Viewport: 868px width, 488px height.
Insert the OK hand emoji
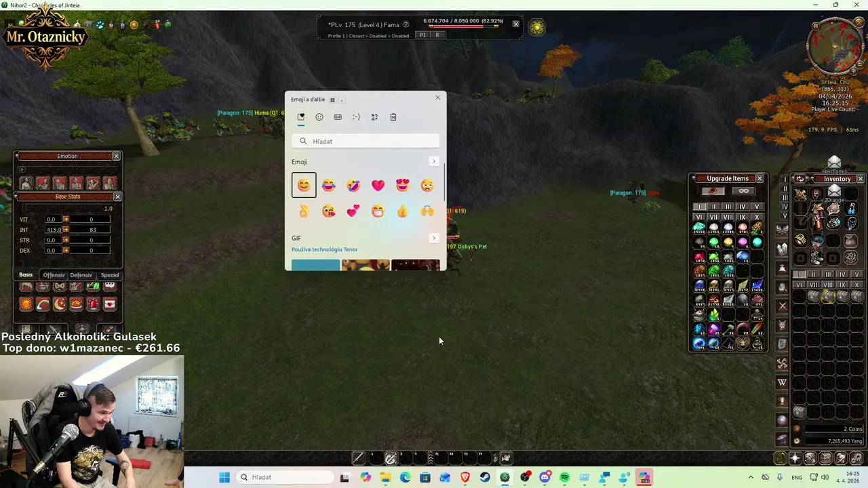[x=304, y=211]
